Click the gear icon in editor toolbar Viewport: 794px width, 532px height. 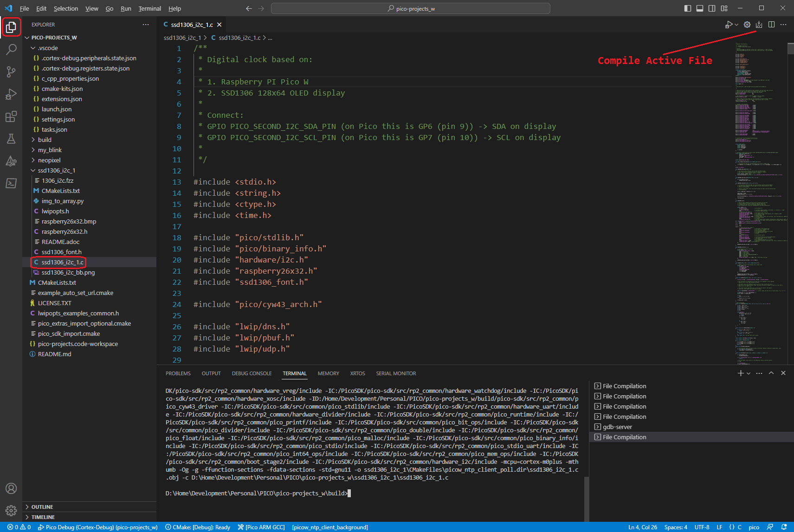coord(747,25)
